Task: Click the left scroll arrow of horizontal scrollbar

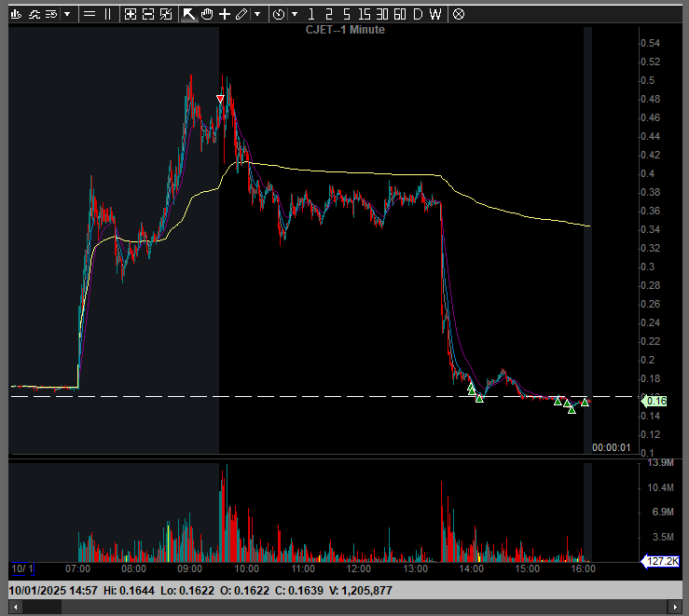Action: 16,608
